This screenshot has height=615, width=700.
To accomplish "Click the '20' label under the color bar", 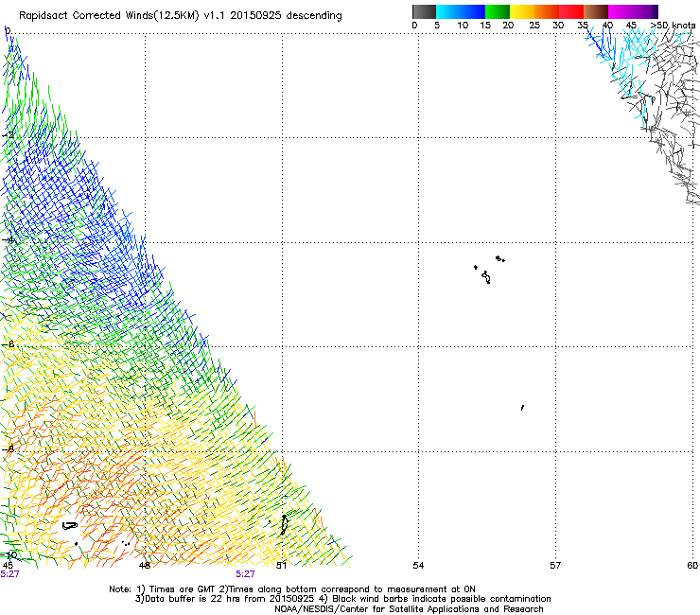I will [x=508, y=26].
